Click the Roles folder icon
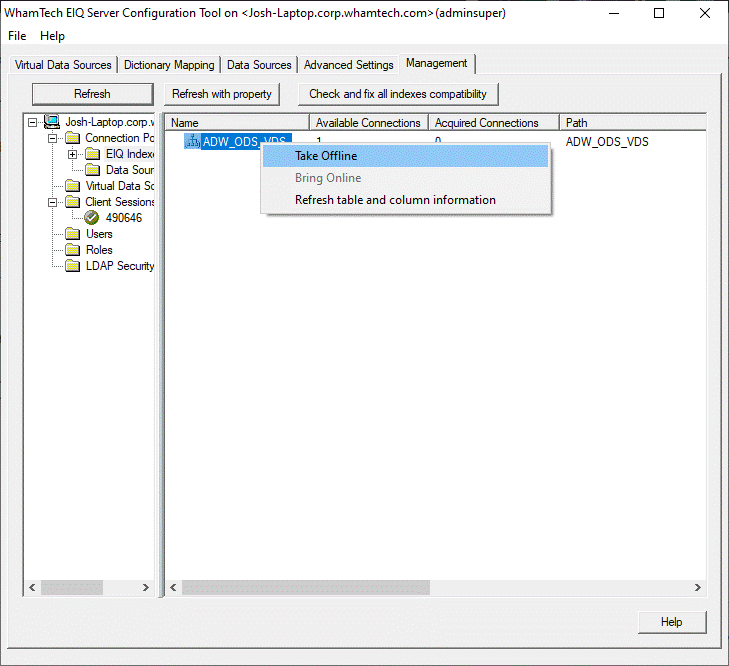The height and width of the screenshot is (666, 729). point(72,250)
